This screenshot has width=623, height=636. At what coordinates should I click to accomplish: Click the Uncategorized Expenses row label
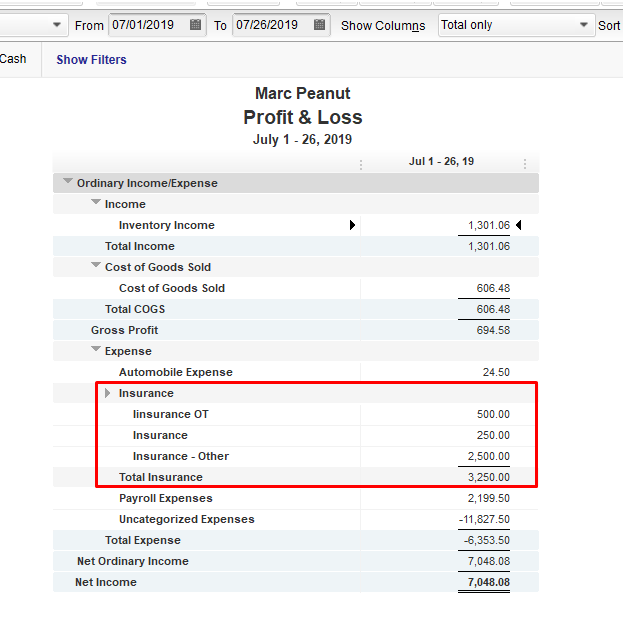pos(187,519)
